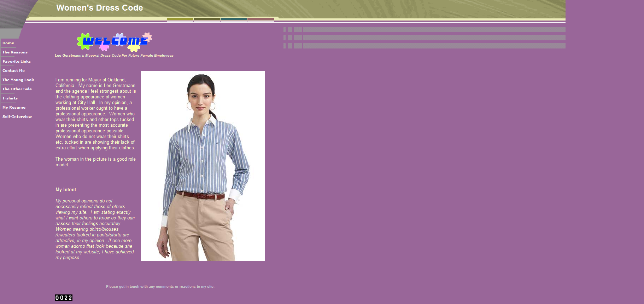View My Resume page
Viewport: 644px width, 304px height.
coord(14,108)
